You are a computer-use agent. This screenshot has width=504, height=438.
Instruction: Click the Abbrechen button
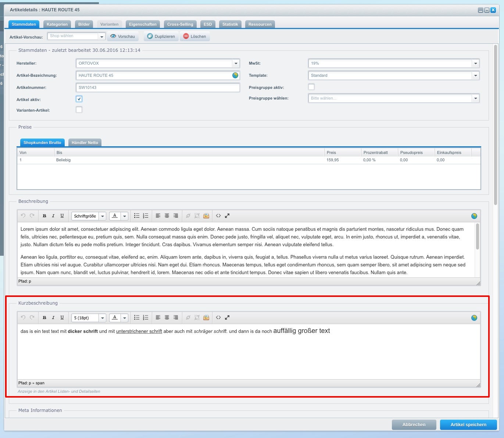(414, 424)
